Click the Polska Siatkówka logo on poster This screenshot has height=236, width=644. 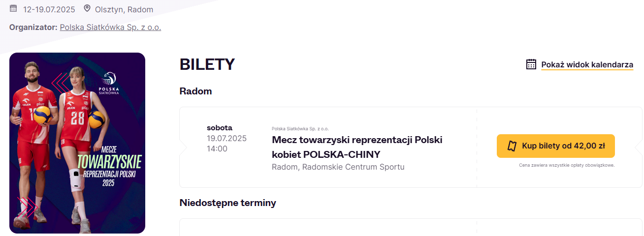pyautogui.click(x=109, y=84)
